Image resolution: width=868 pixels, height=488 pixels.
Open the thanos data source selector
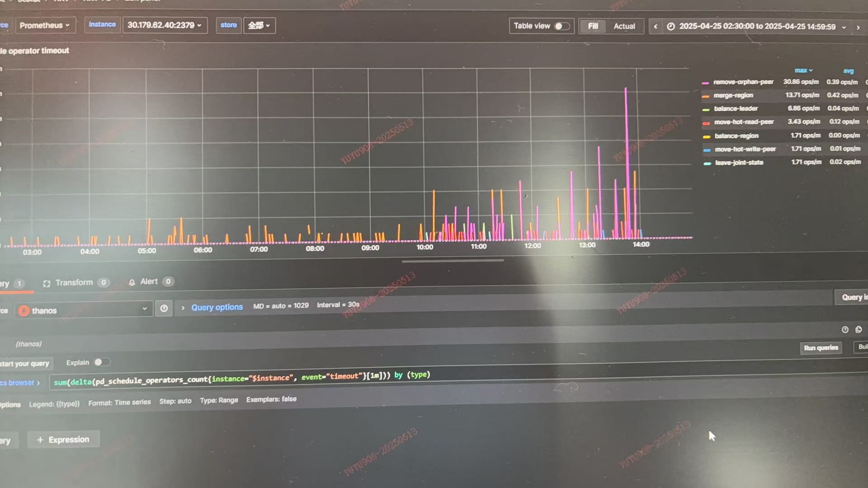(x=84, y=310)
